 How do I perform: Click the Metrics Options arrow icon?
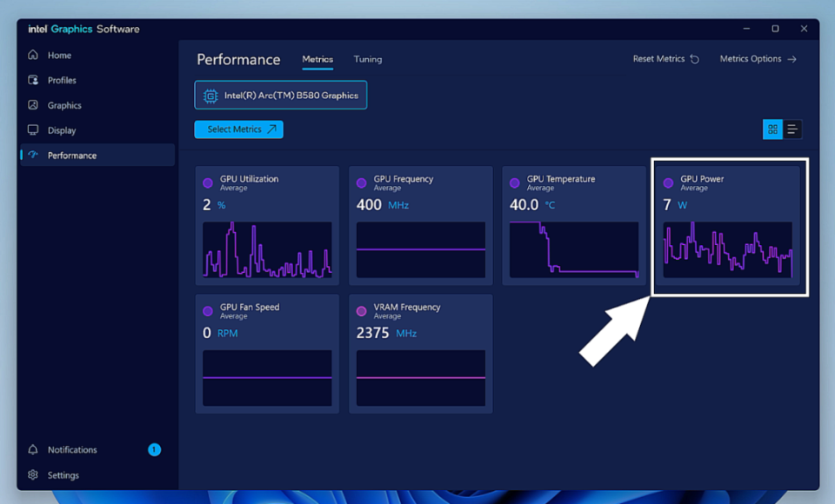point(792,59)
